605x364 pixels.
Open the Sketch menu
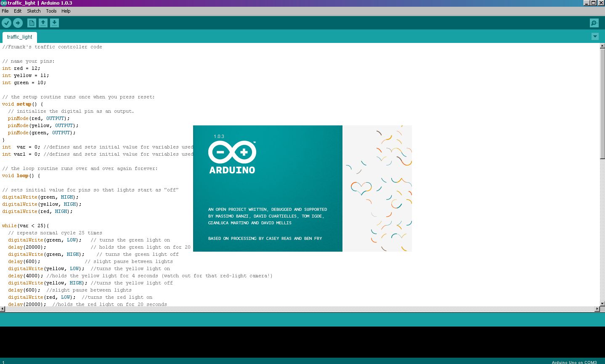(33, 11)
